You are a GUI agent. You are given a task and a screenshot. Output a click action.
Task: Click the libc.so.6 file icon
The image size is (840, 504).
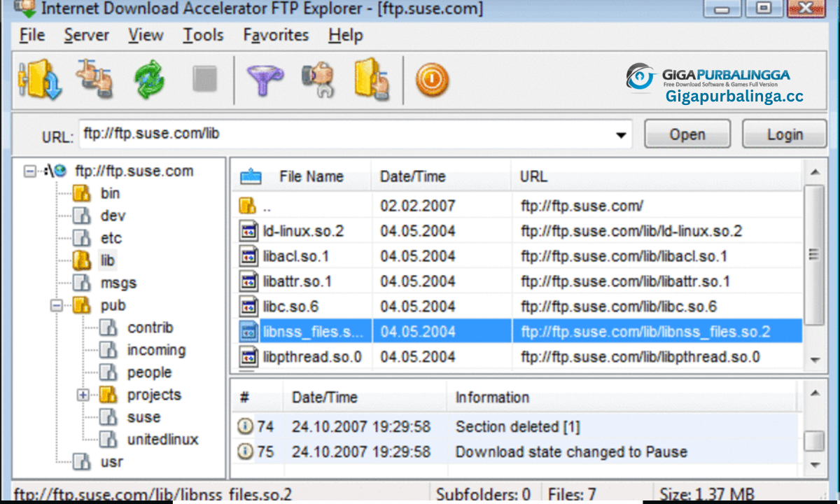click(x=248, y=307)
